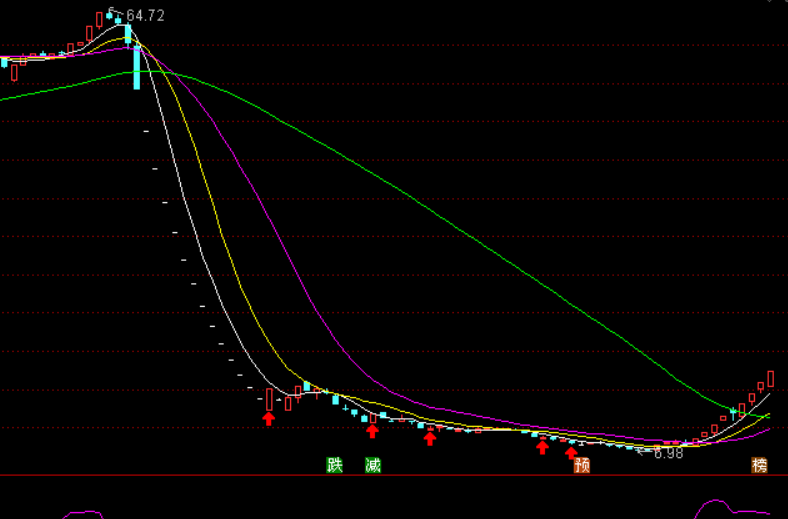788x519 pixels.
Task: Open the orange 榜 event marker
Action: [x=759, y=465]
